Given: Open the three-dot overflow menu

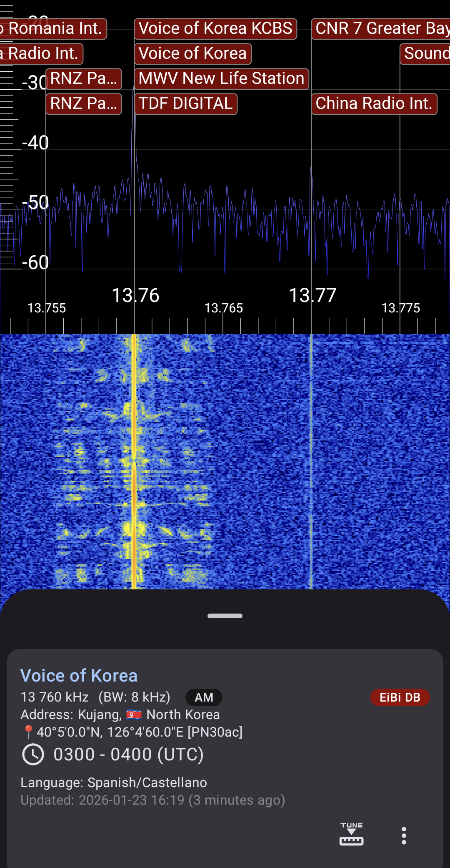Looking at the screenshot, I should [403, 835].
